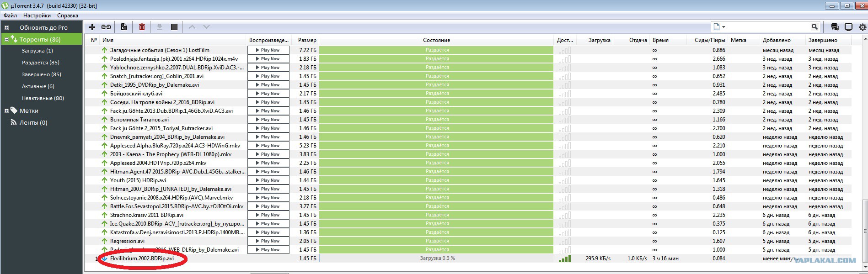
Task: Click the Add Torrent plus icon
Action: (92, 27)
